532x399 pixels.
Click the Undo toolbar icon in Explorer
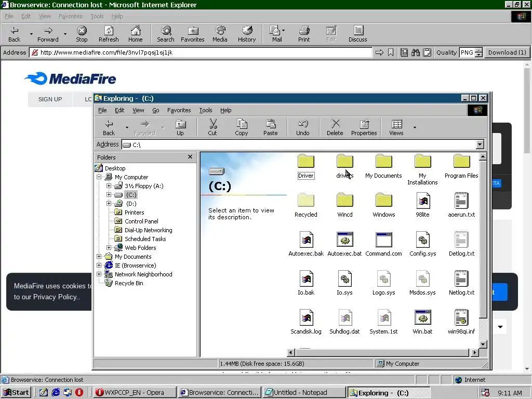coord(303,127)
